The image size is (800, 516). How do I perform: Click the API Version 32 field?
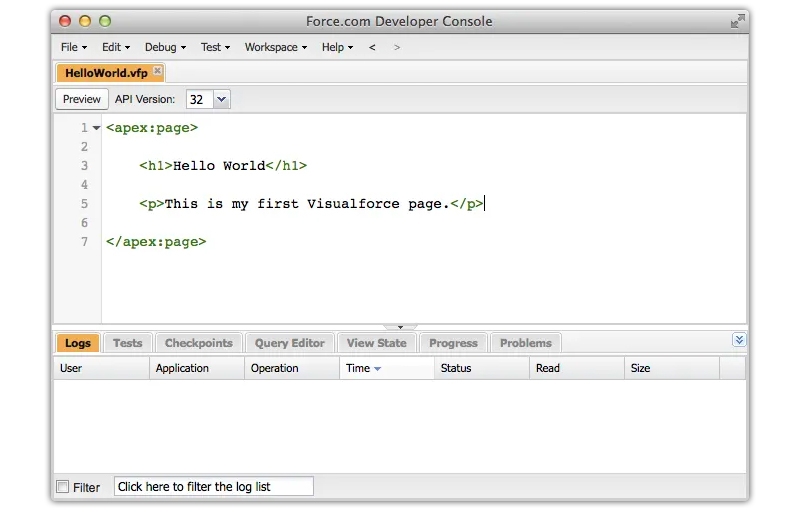(x=199, y=99)
